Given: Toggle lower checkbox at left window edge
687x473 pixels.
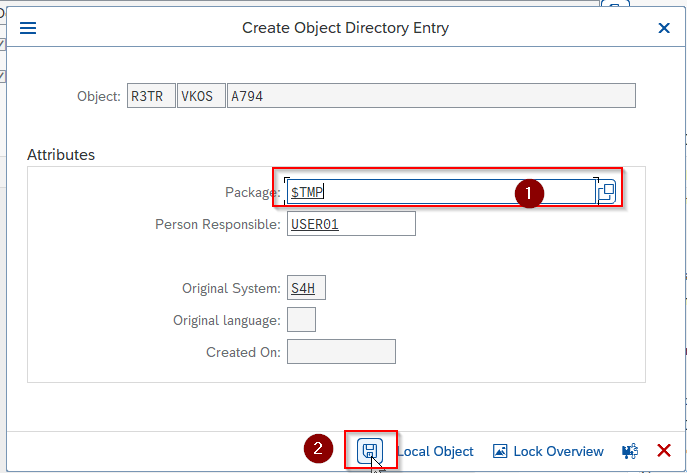Looking at the screenshot, I should pos(2,76).
